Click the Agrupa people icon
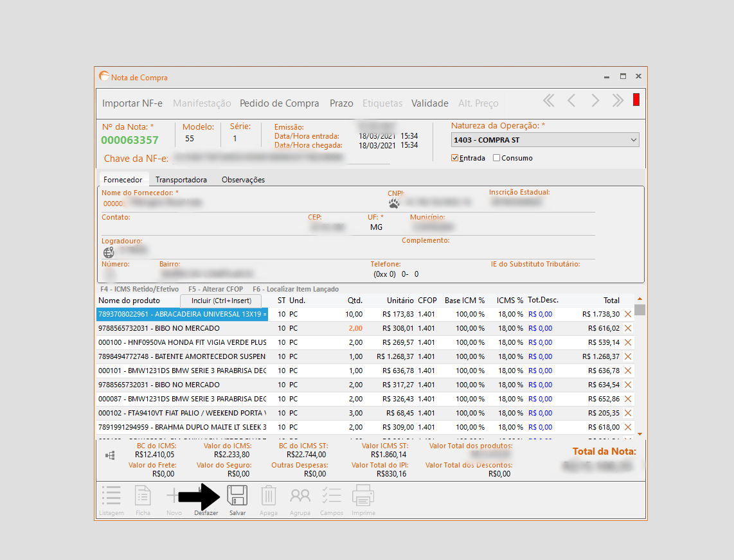 point(300,496)
